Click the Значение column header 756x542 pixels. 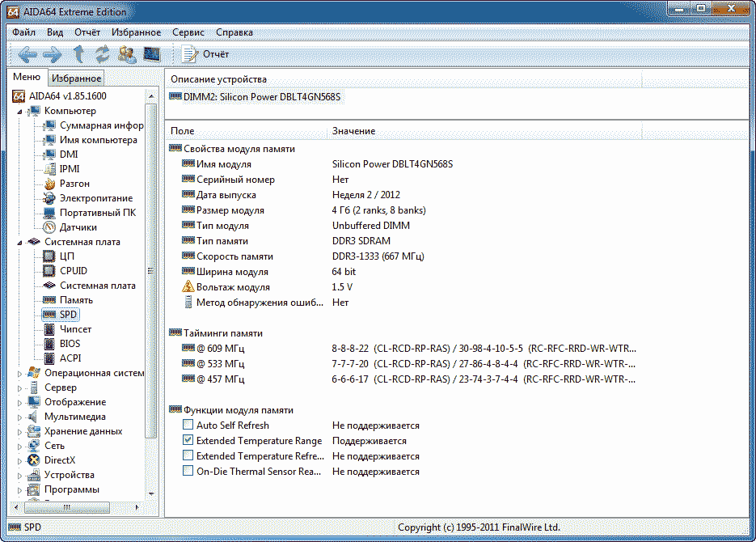(485, 131)
